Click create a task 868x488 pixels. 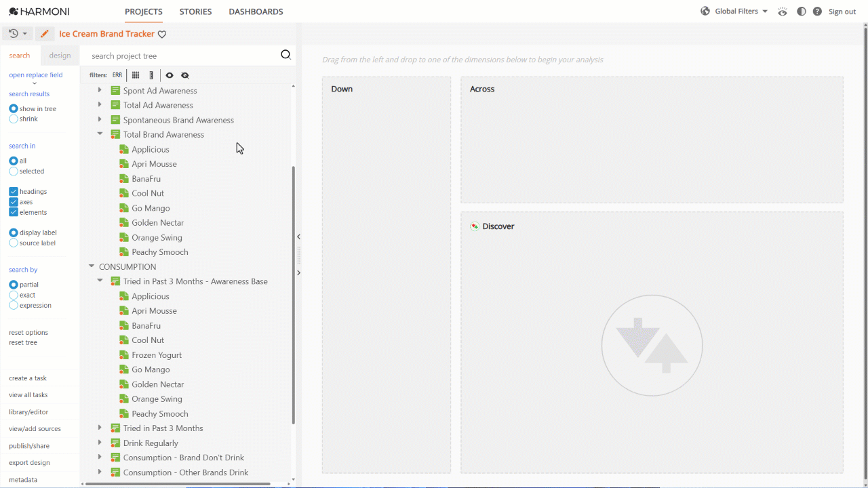[28, 378]
